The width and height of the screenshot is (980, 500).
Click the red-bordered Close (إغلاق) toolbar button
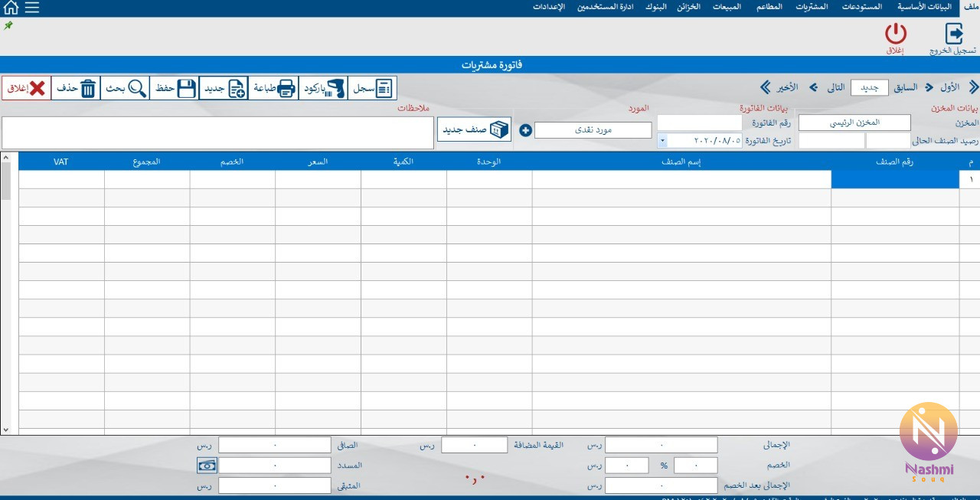coord(26,88)
